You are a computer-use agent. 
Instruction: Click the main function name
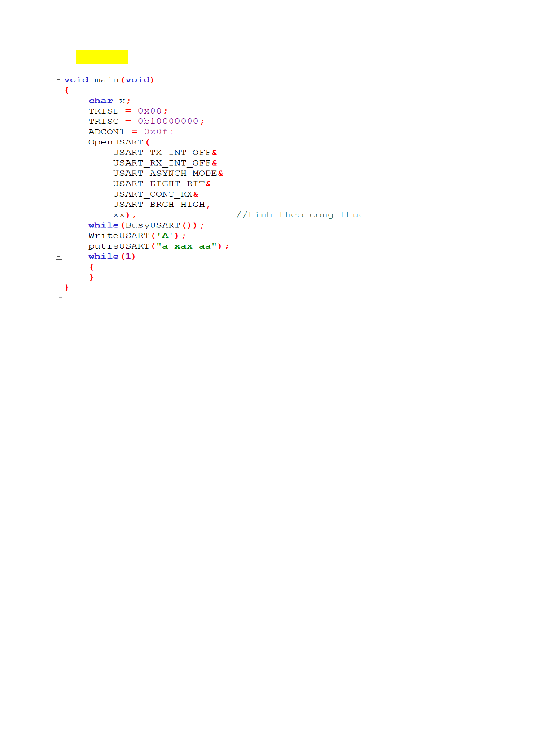pos(106,80)
